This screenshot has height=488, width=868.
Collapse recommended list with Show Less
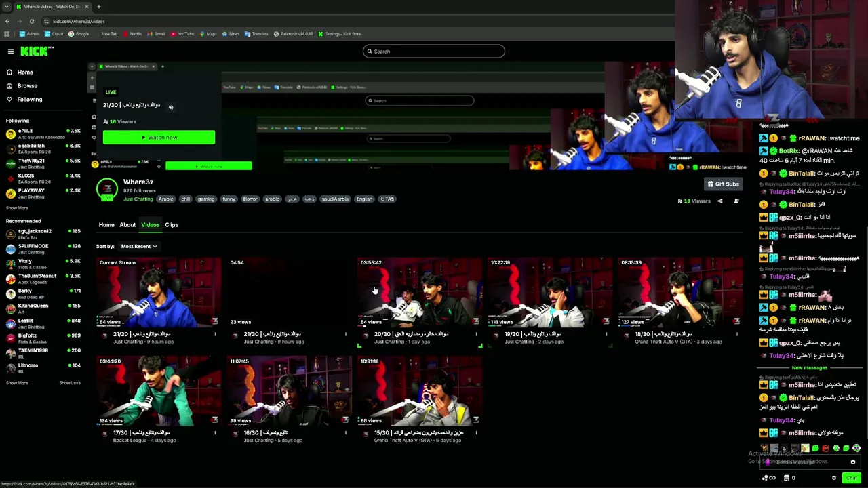(70, 383)
